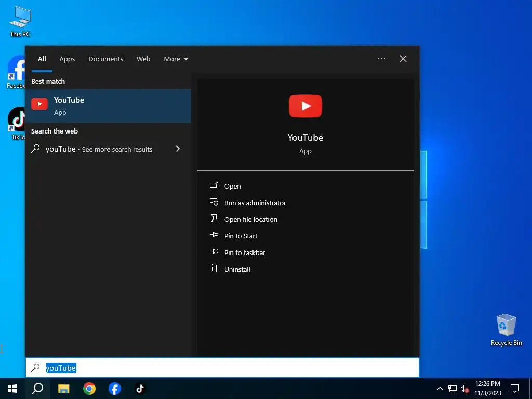Switch to the Documents tab
The image size is (532, 399).
pyautogui.click(x=106, y=59)
